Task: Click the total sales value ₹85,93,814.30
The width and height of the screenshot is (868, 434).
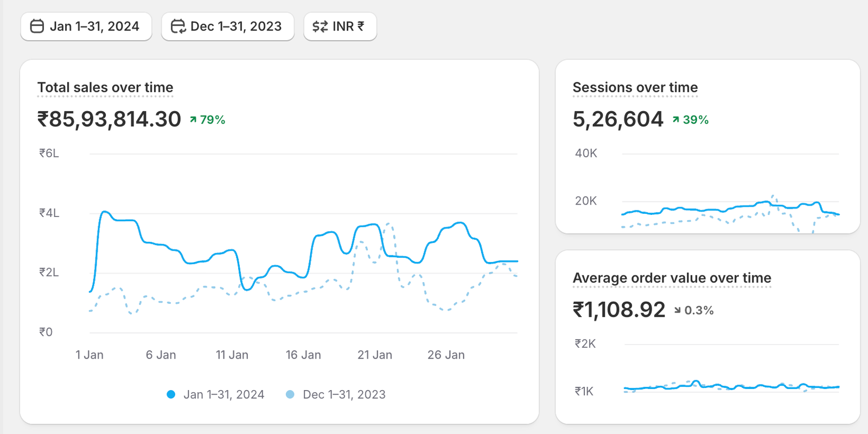Action: [109, 119]
